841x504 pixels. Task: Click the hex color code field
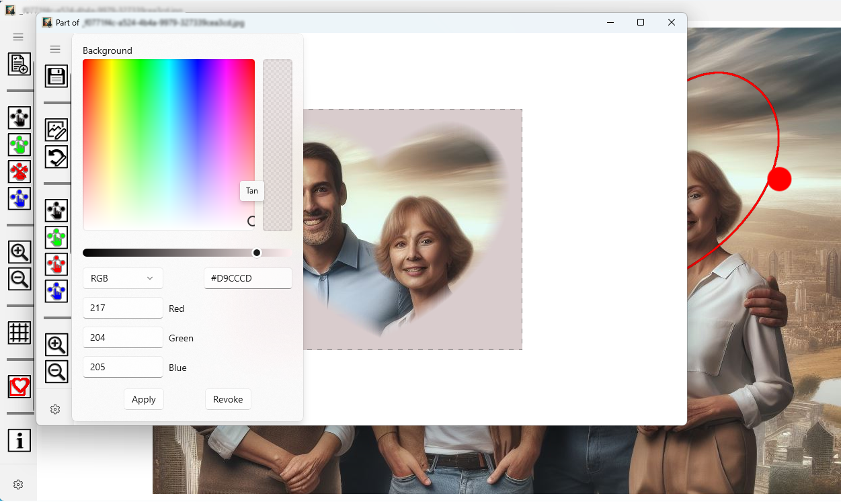tap(247, 278)
